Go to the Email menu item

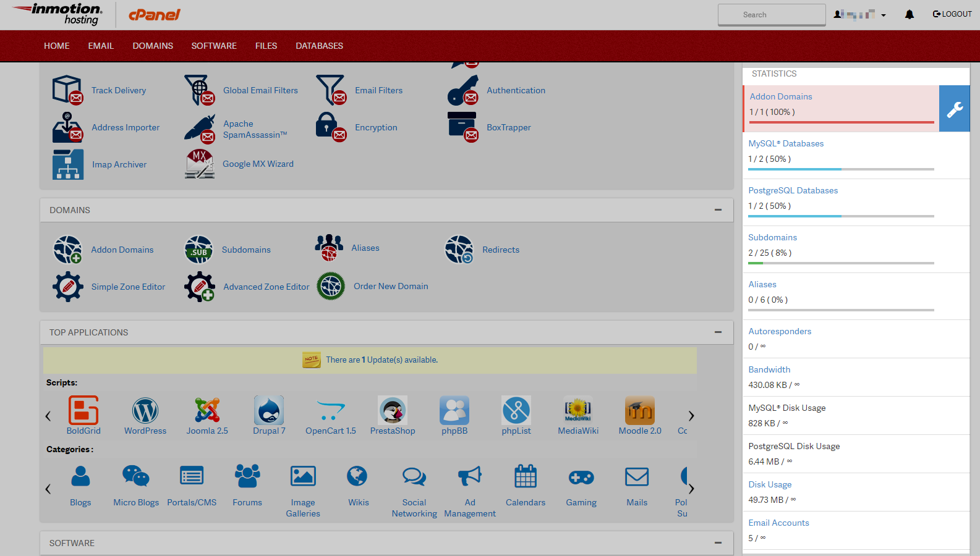[x=101, y=46]
